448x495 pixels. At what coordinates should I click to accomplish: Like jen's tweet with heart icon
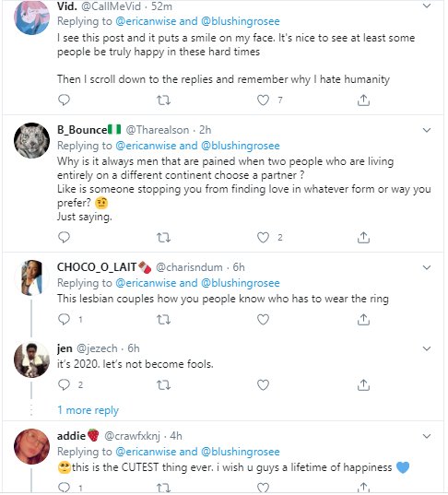263,384
